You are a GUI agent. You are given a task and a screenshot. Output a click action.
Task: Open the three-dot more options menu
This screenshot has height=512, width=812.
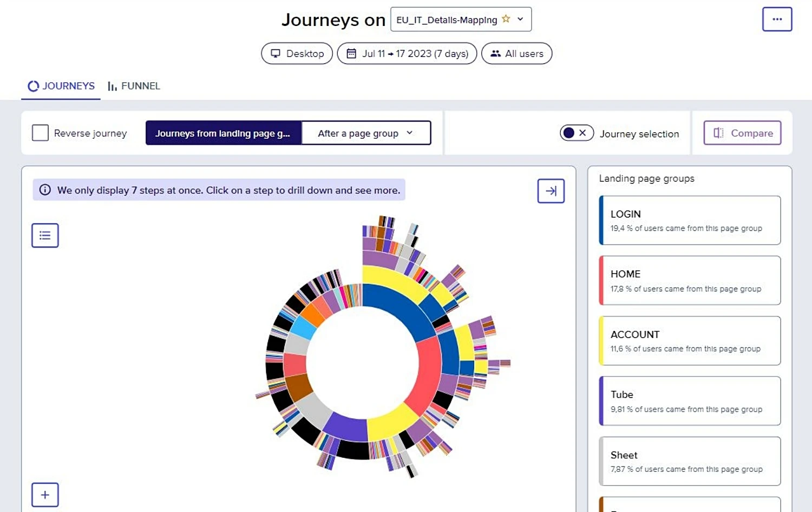click(x=777, y=19)
